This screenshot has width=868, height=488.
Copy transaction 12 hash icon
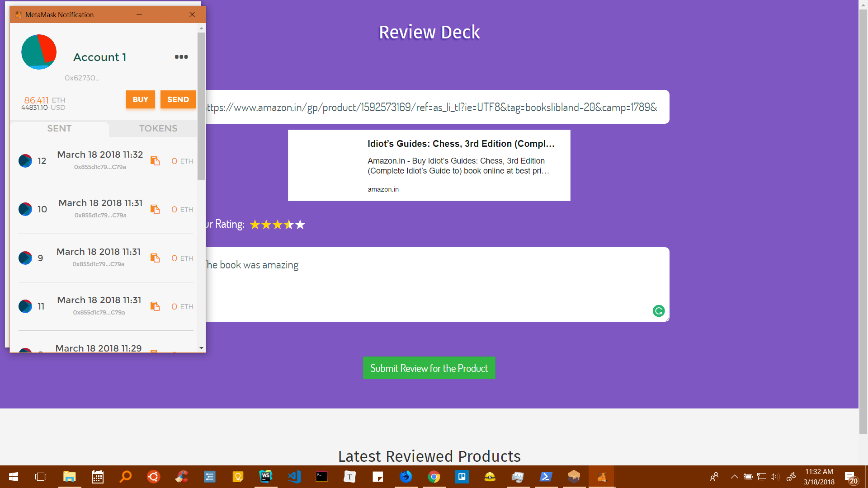point(155,161)
